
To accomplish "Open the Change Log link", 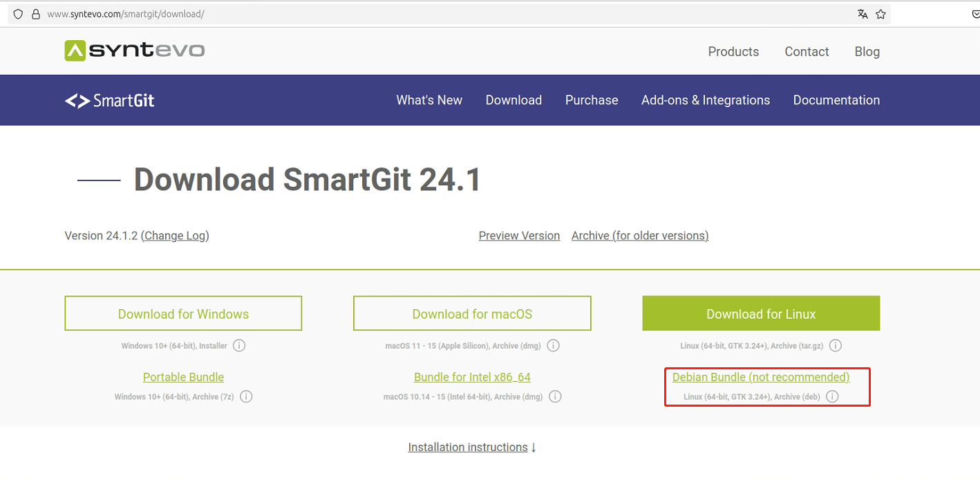I will tap(175, 236).
